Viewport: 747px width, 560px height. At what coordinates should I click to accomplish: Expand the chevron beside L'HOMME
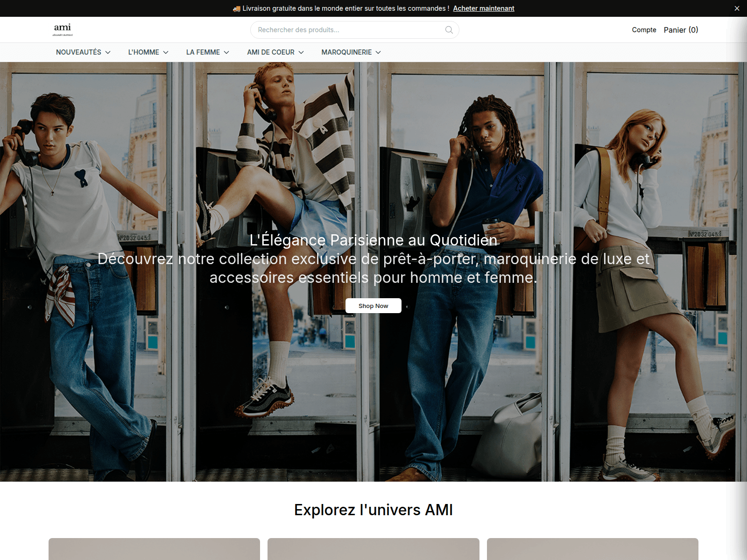click(x=166, y=52)
